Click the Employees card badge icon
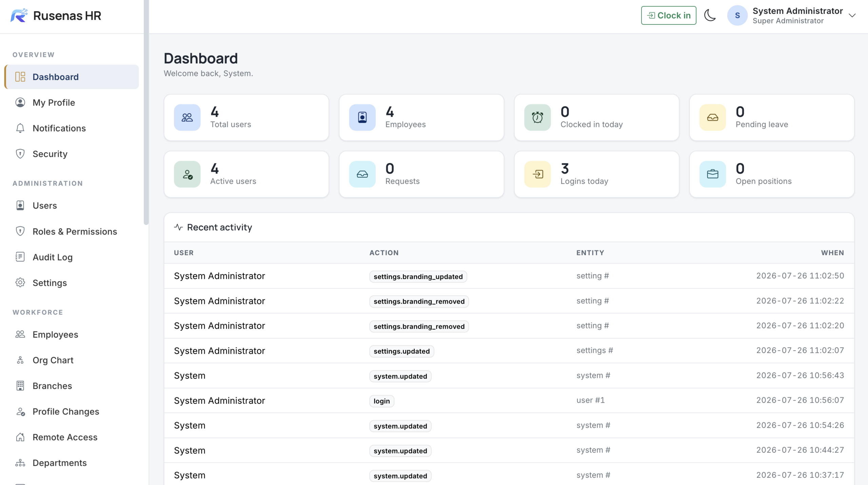The image size is (868, 485). 362,118
